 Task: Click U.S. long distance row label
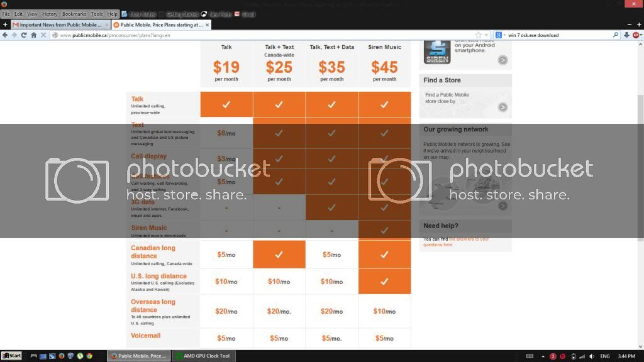pyautogui.click(x=158, y=277)
